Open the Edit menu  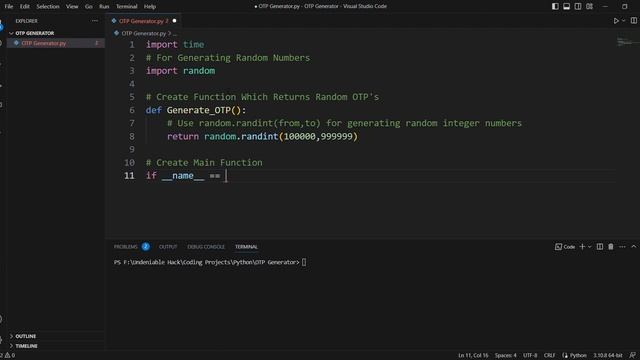pos(24,6)
